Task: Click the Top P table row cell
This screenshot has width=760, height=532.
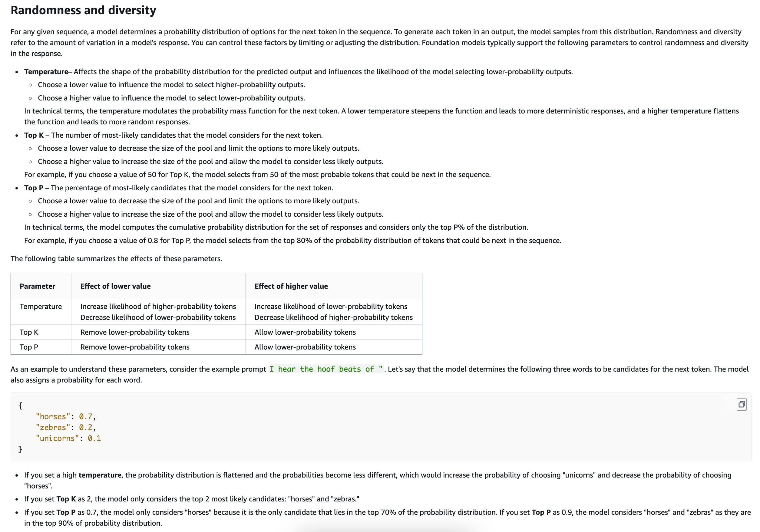Action: 29,347
